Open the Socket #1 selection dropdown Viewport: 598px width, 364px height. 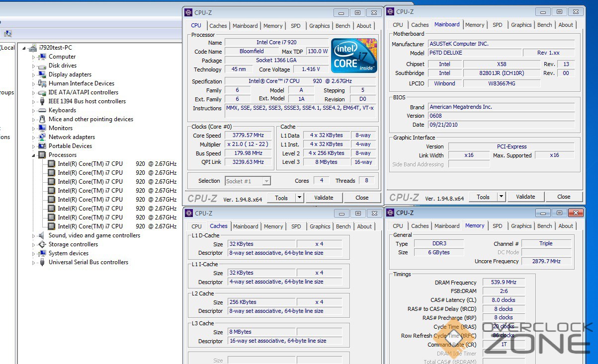[x=266, y=181]
